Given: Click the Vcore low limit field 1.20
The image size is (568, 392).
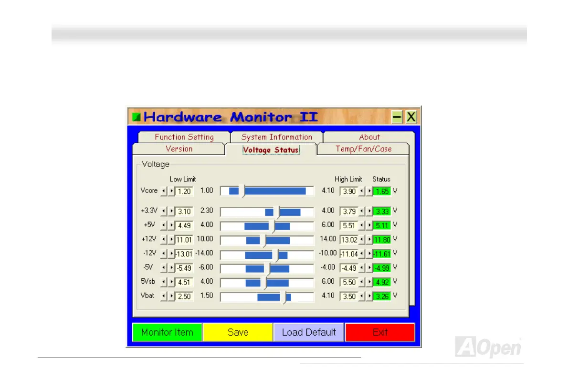Looking at the screenshot, I should (185, 191).
